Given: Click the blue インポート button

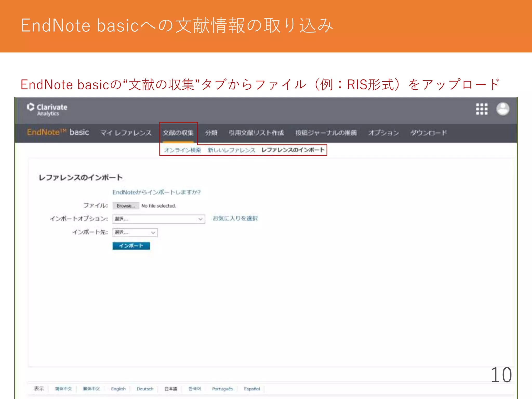Looking at the screenshot, I should pos(131,246).
